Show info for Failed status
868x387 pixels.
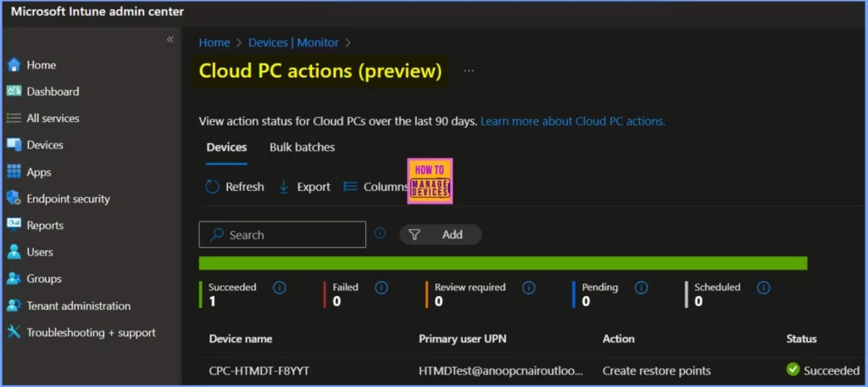click(381, 288)
